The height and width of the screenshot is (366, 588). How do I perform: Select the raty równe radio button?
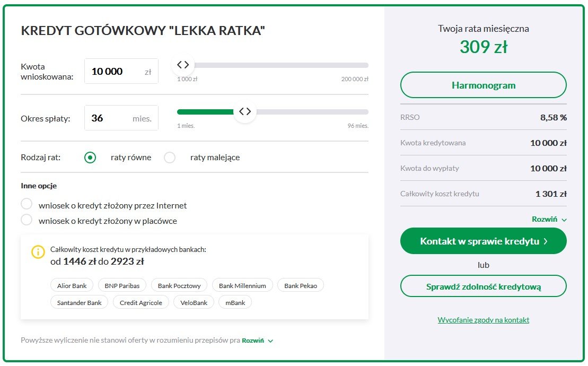tap(90, 158)
